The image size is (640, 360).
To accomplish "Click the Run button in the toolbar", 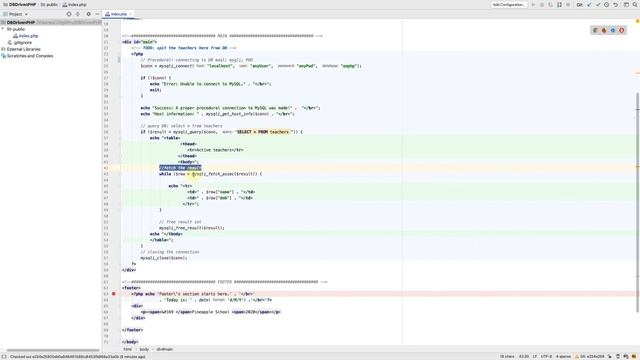I will point(533,4).
